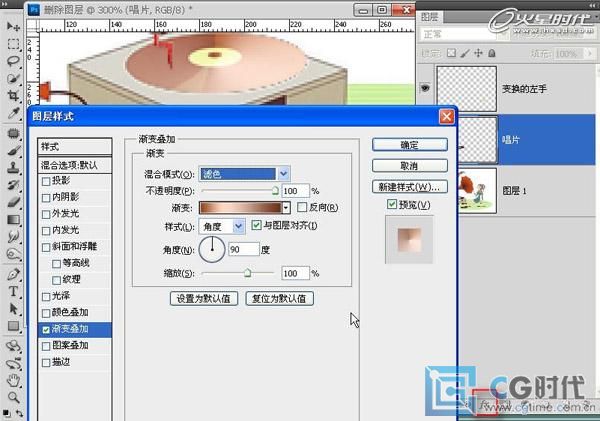600x421 pixels.
Task: Switch to the 图层 panel tab
Action: pos(430,17)
